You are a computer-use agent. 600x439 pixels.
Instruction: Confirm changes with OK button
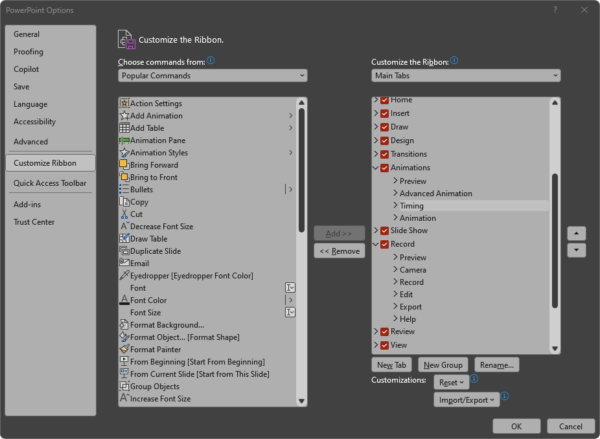pos(516,426)
